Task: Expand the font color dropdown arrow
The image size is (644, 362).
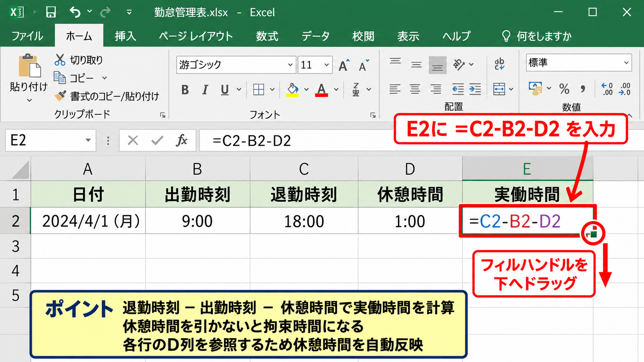Action: [x=336, y=90]
